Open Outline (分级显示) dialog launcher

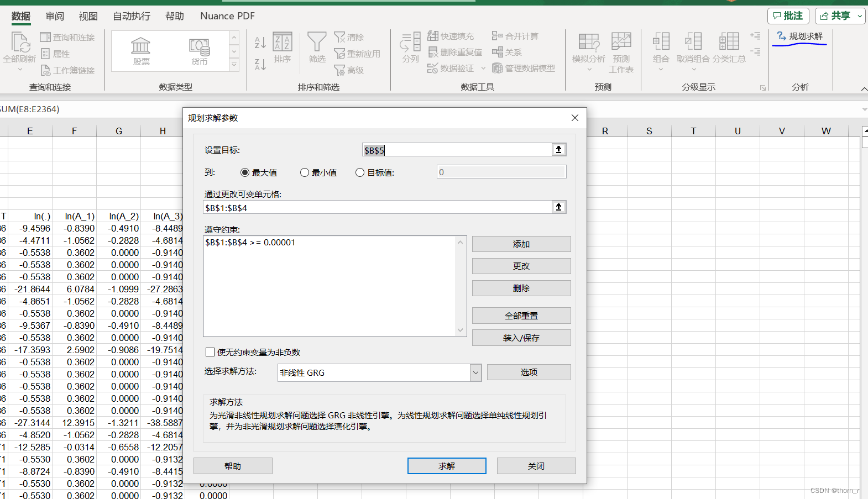click(762, 88)
